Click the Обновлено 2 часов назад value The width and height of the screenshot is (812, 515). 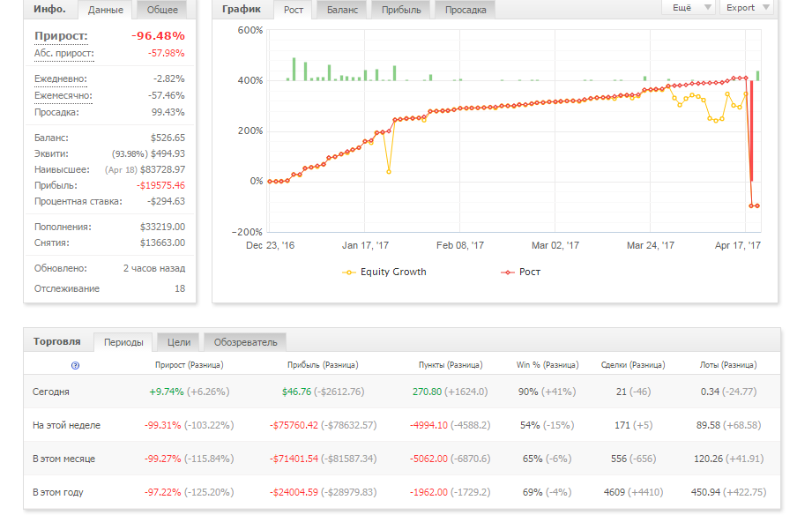(x=154, y=269)
